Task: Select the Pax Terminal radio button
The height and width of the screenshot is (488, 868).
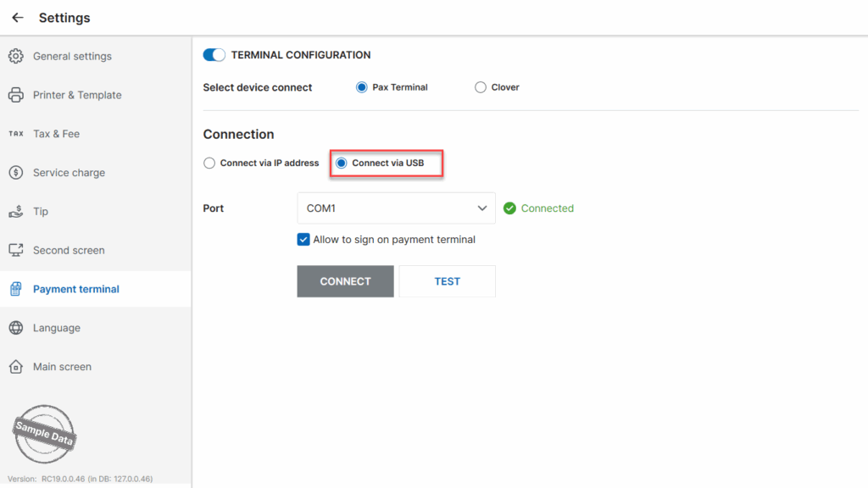Action: [x=361, y=87]
